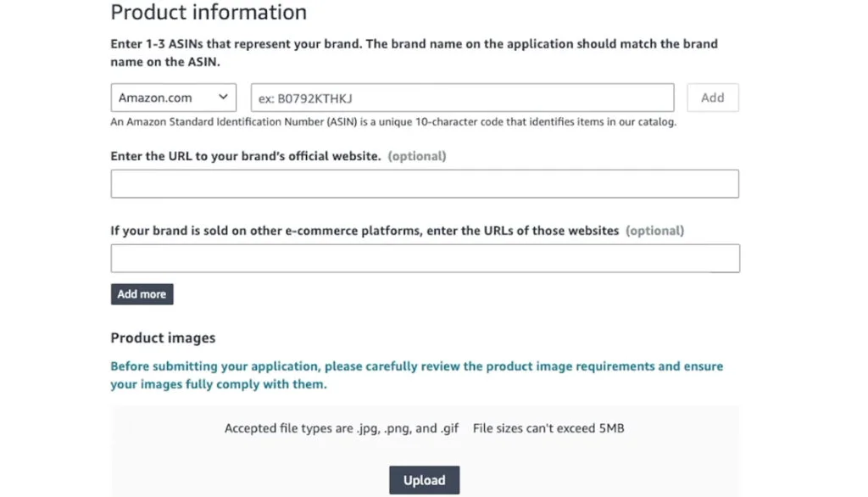Viewport: 868px width, 497px height.
Task: Click the Add more button below the URL field
Action: point(142,293)
